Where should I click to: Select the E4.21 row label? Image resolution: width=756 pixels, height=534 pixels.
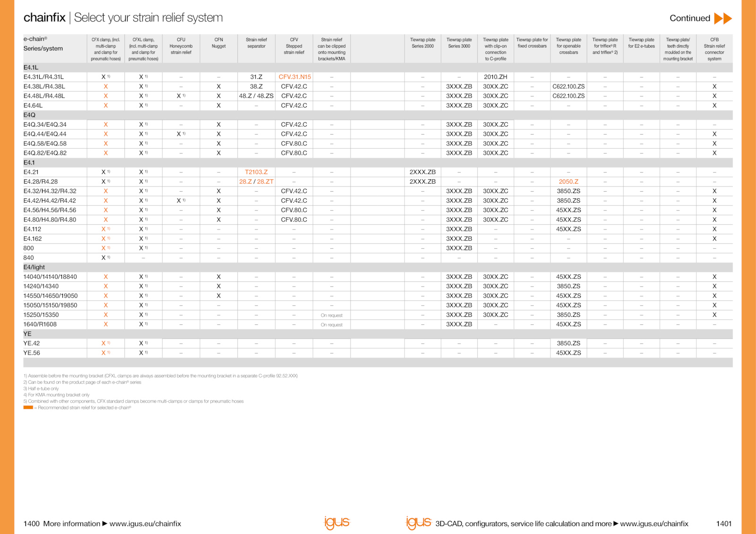point(31,172)
